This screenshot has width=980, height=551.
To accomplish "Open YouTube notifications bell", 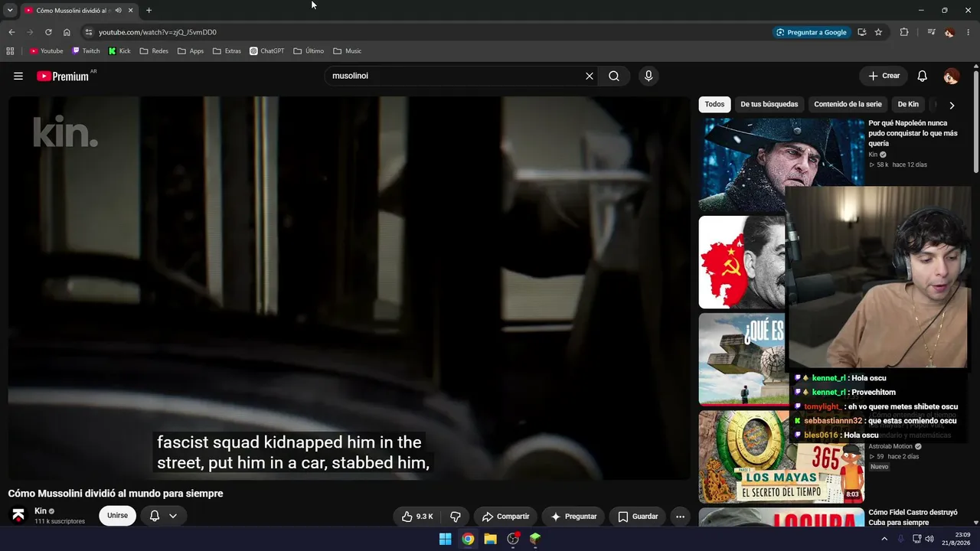I will click(x=923, y=76).
